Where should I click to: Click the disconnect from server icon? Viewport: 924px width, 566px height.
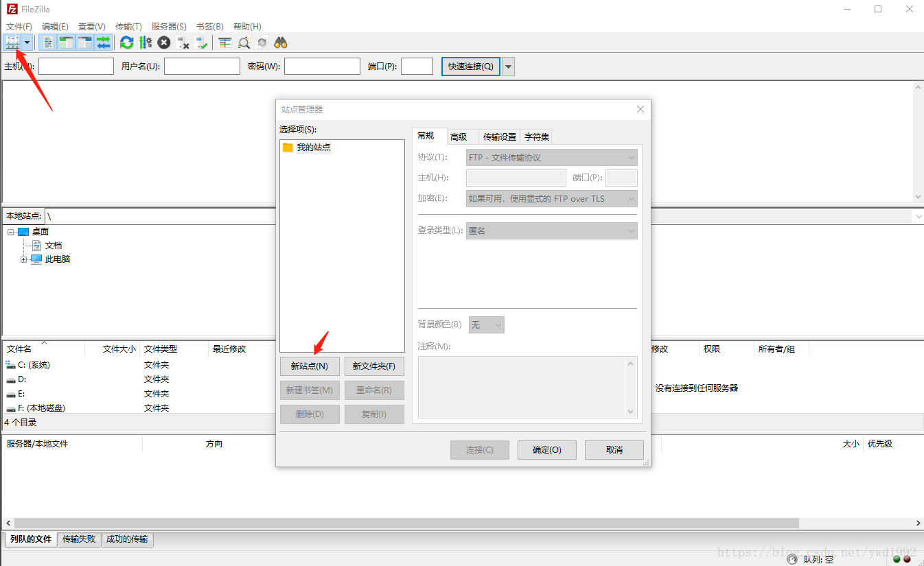183,43
